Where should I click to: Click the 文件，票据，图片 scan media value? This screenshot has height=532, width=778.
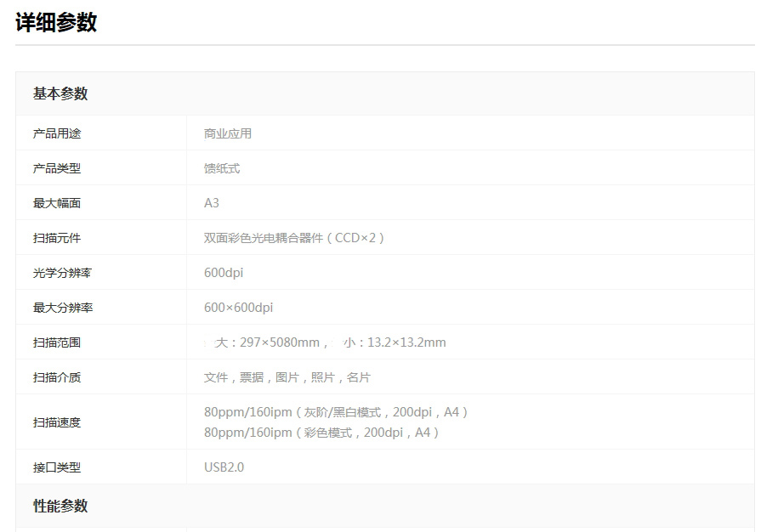287,377
